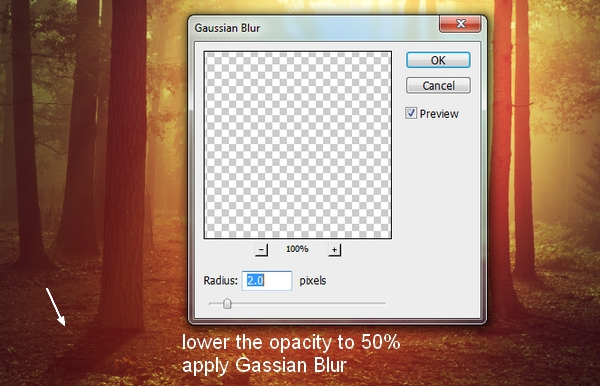Click the pixels unit label
This screenshot has height=386, width=600.
pos(313,281)
